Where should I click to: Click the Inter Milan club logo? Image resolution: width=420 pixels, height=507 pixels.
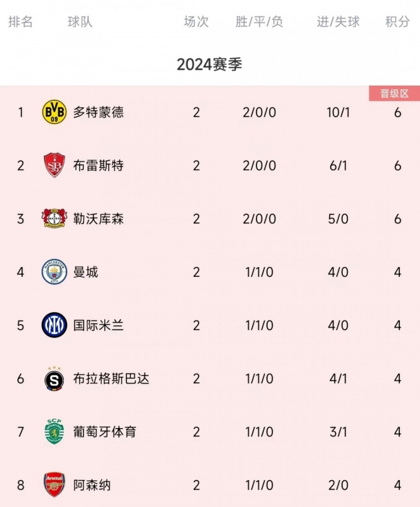[x=54, y=325]
